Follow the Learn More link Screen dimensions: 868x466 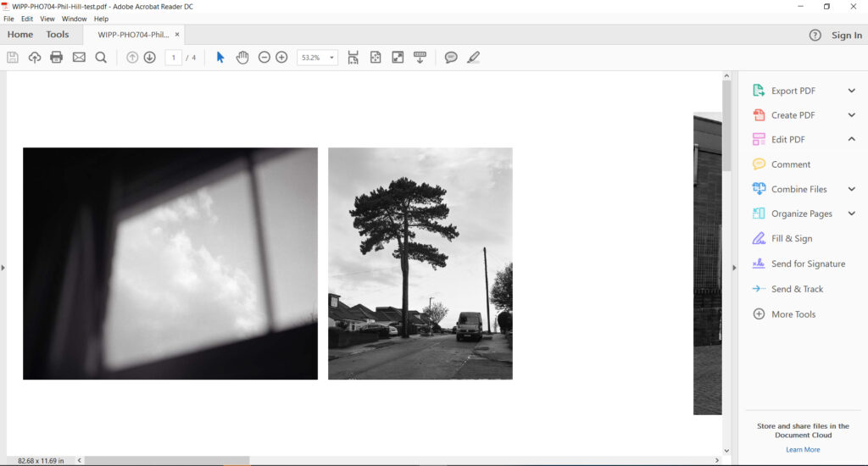coord(803,449)
